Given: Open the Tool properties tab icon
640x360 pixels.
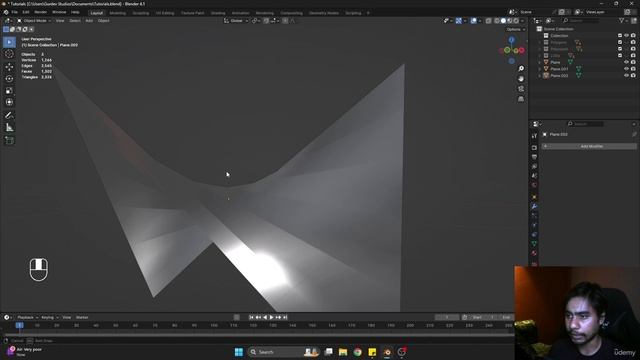Looking at the screenshot, I should click(534, 136).
